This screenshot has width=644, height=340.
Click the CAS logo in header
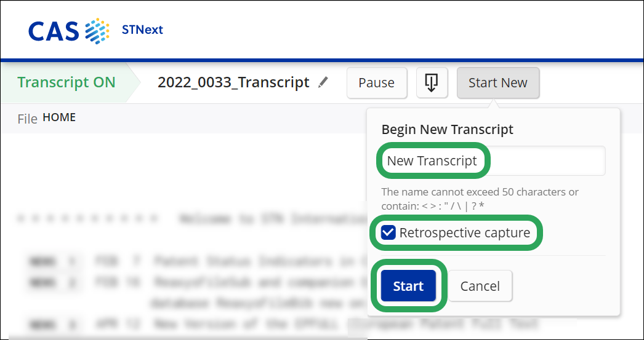click(69, 31)
